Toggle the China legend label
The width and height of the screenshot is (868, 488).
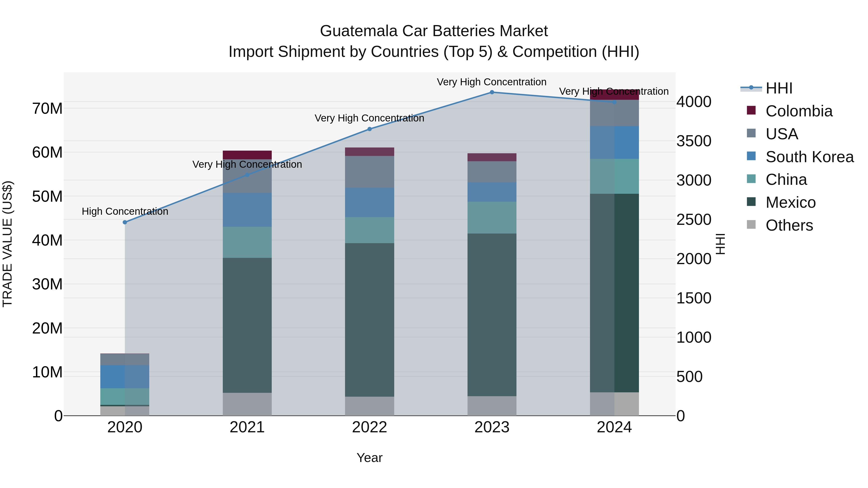(786, 180)
